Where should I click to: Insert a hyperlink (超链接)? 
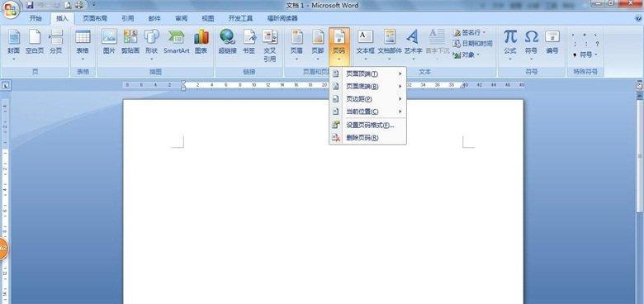coord(227,42)
